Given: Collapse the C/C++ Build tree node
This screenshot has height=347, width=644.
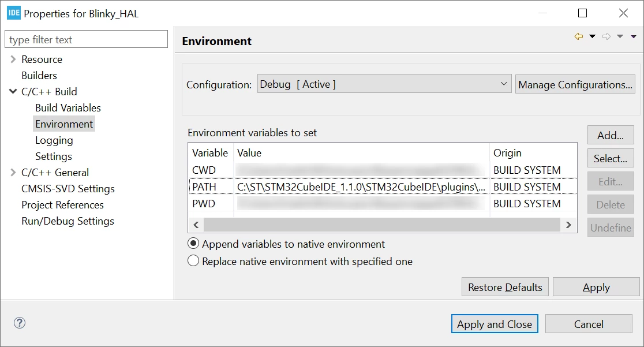Looking at the screenshot, I should pyautogui.click(x=13, y=91).
